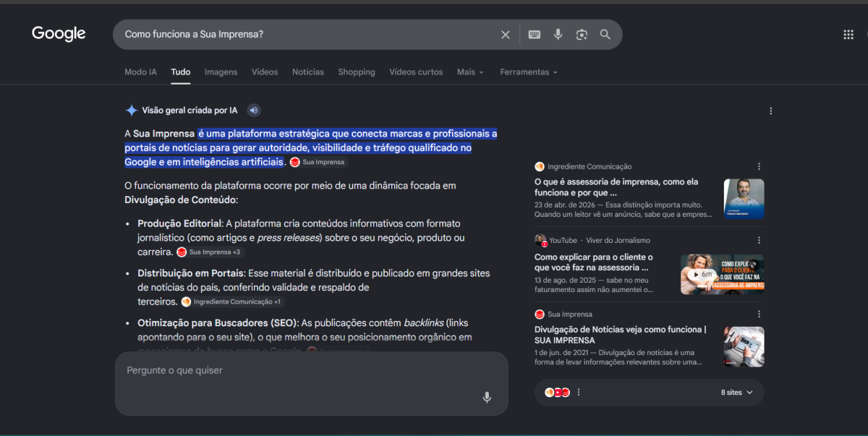Click the 'Divulgação de Conteúdo' bold text
This screenshot has height=436, width=868.
coord(181,200)
